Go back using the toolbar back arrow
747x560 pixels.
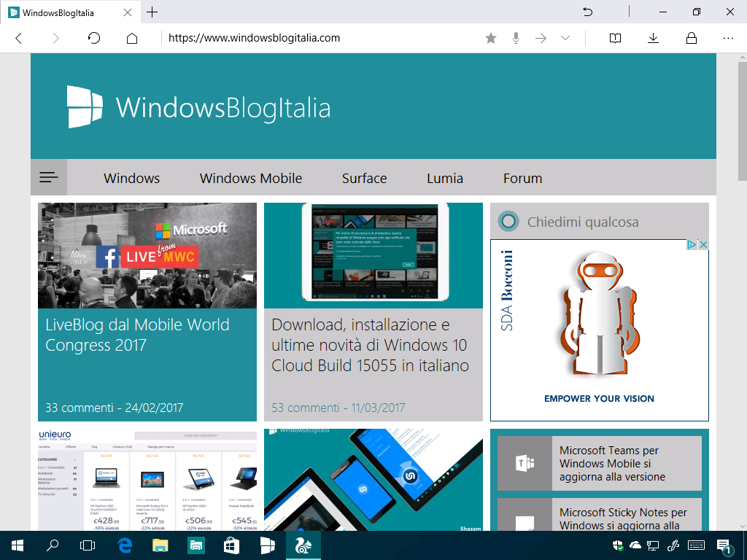[18, 38]
